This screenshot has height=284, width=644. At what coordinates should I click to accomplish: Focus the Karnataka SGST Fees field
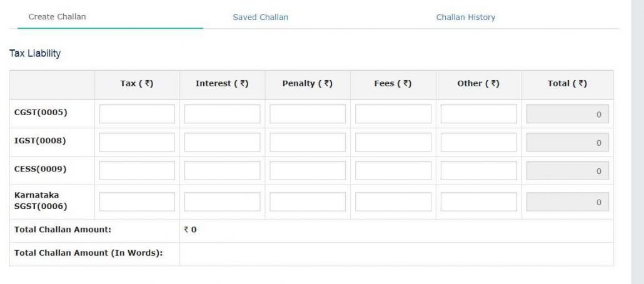point(393,201)
